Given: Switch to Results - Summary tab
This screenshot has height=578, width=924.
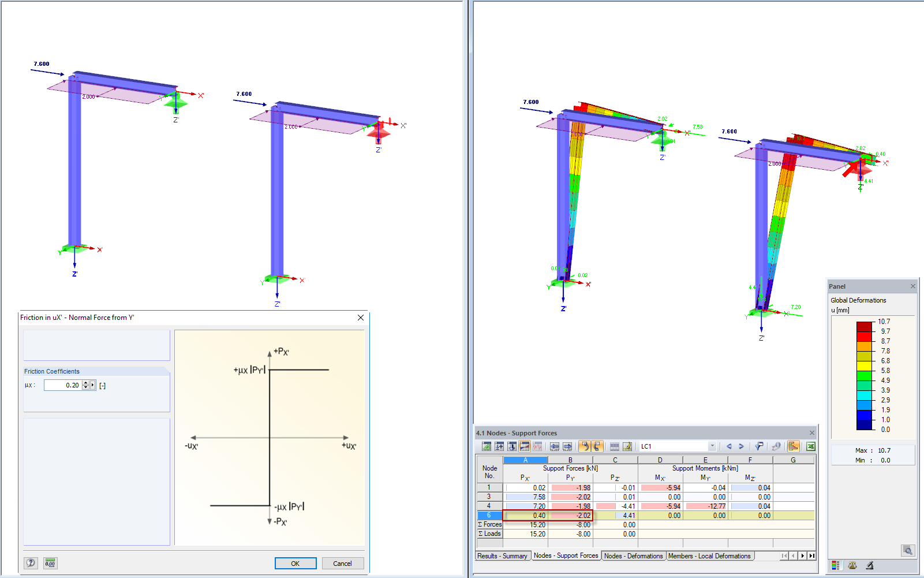Looking at the screenshot, I should pyautogui.click(x=502, y=555).
